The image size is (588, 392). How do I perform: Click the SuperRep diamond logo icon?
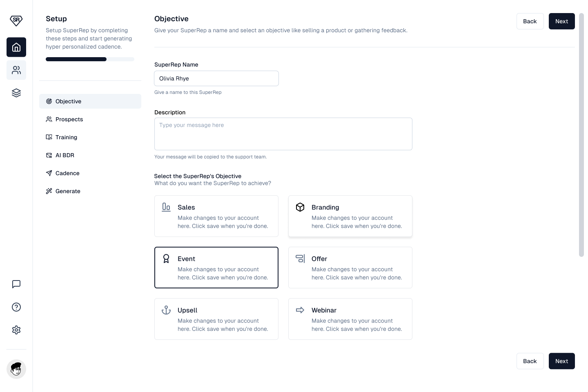tap(16, 20)
